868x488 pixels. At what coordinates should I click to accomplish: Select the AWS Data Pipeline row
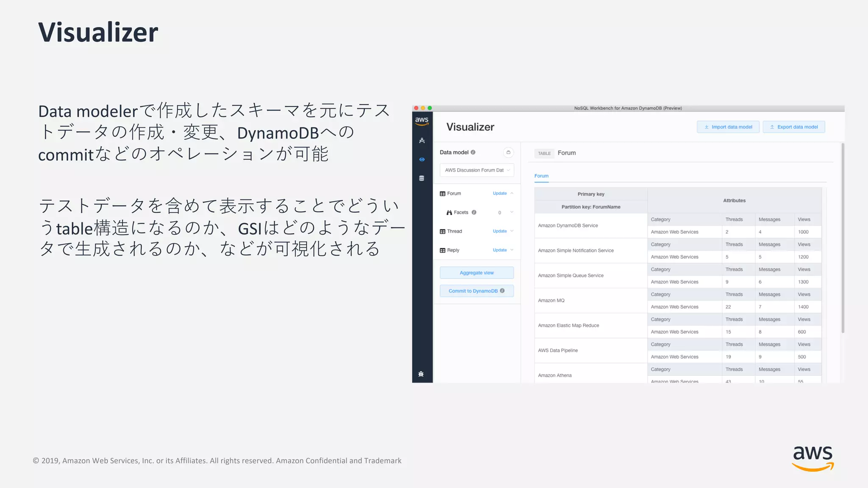(591, 351)
